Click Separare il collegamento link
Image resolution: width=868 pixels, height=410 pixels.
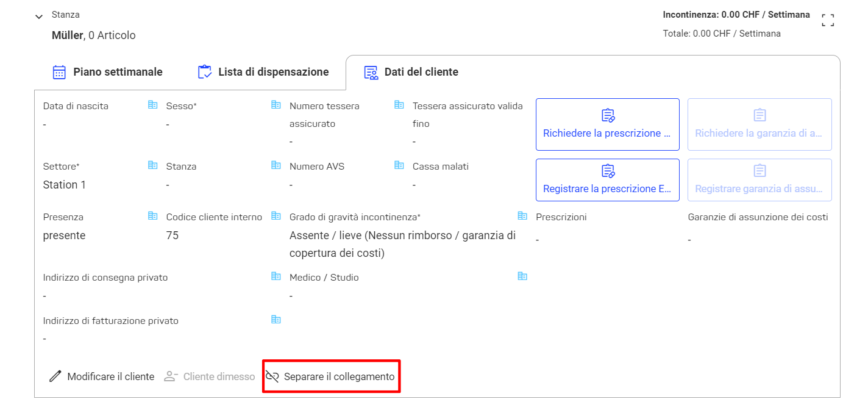330,376
